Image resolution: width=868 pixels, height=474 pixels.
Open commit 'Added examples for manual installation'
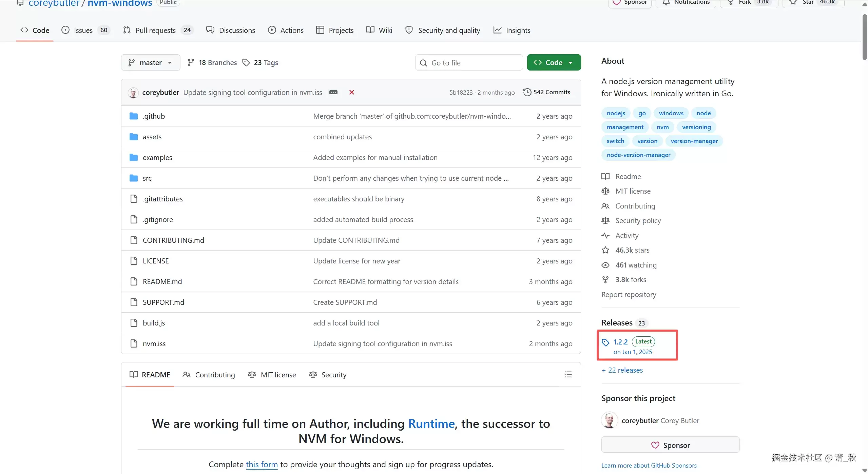click(x=375, y=158)
